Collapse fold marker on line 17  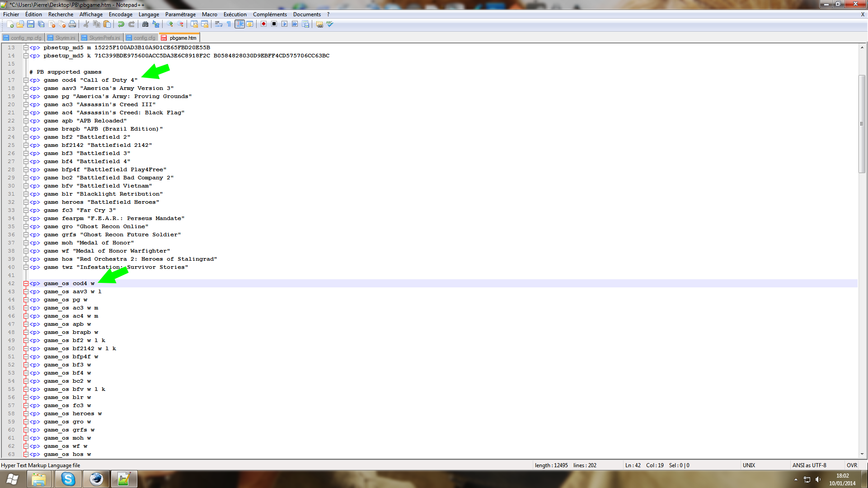click(x=26, y=80)
